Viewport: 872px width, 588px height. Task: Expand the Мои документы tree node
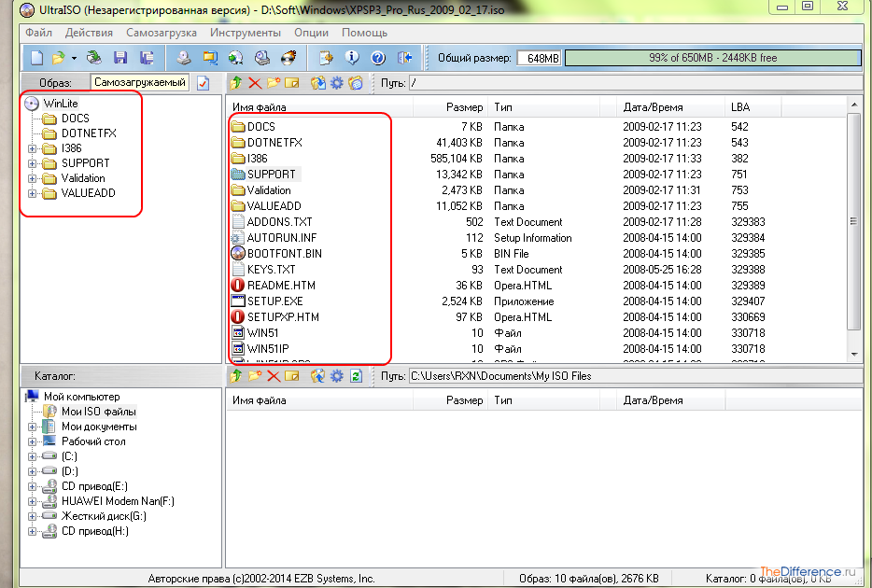click(34, 427)
